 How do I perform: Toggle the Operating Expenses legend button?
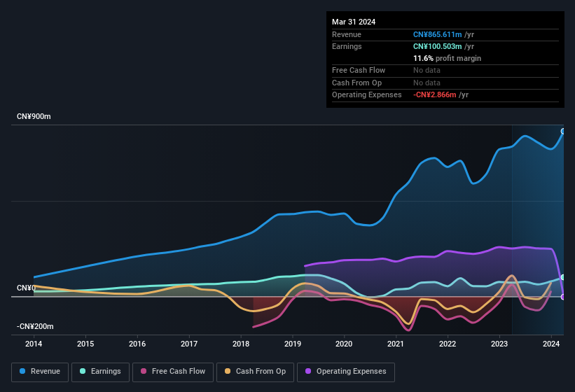click(x=346, y=372)
